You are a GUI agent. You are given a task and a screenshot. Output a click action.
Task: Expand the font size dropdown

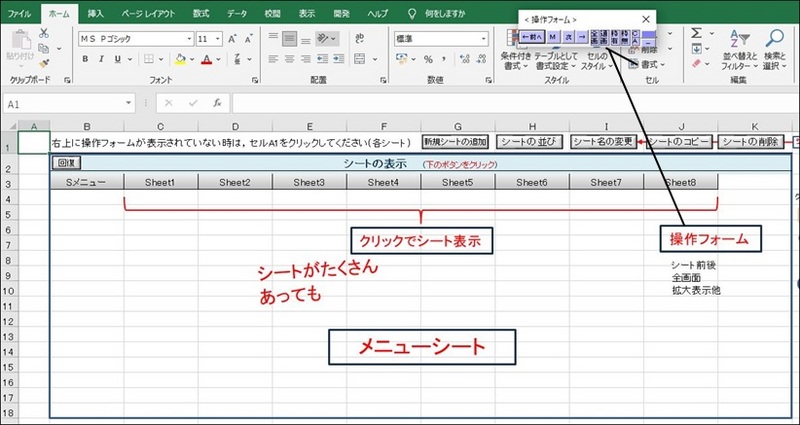218,38
